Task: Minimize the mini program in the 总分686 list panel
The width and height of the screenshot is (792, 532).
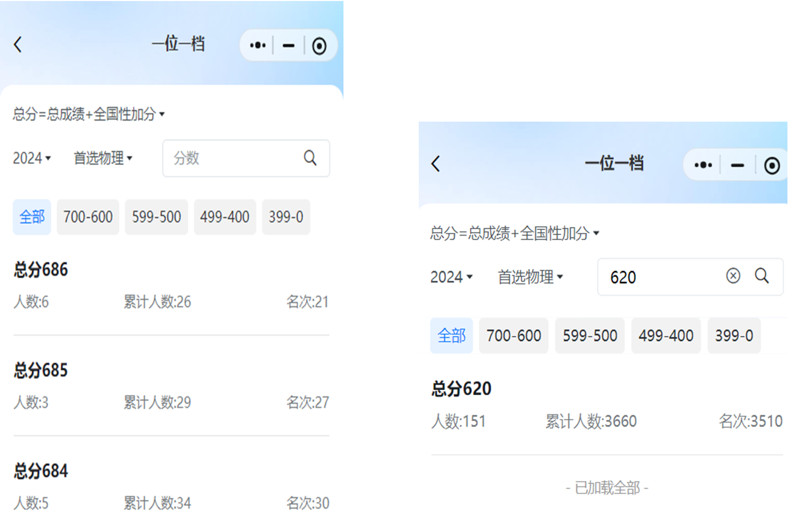Action: click(288, 46)
